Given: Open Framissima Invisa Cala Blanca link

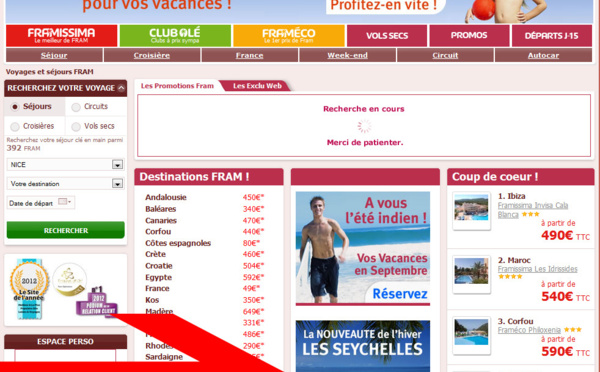Looking at the screenshot, I should tap(532, 210).
